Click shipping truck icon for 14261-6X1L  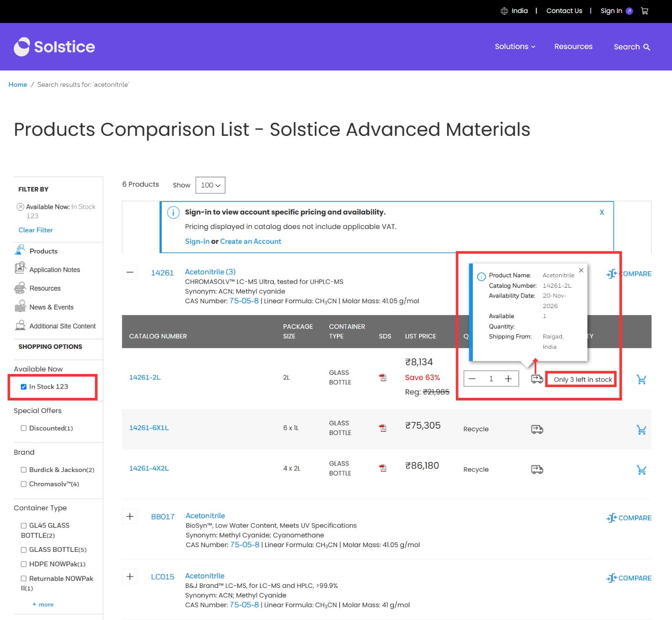tap(537, 430)
